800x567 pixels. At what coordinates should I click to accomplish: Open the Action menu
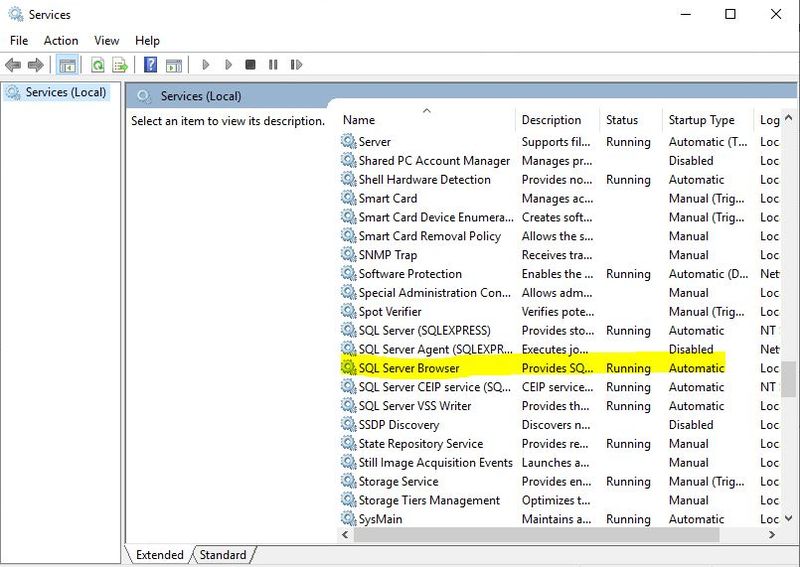pyautogui.click(x=61, y=40)
